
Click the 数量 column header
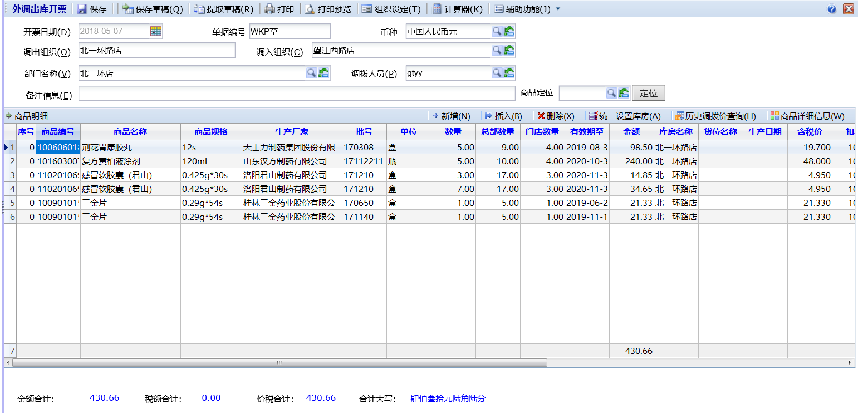[x=453, y=132]
